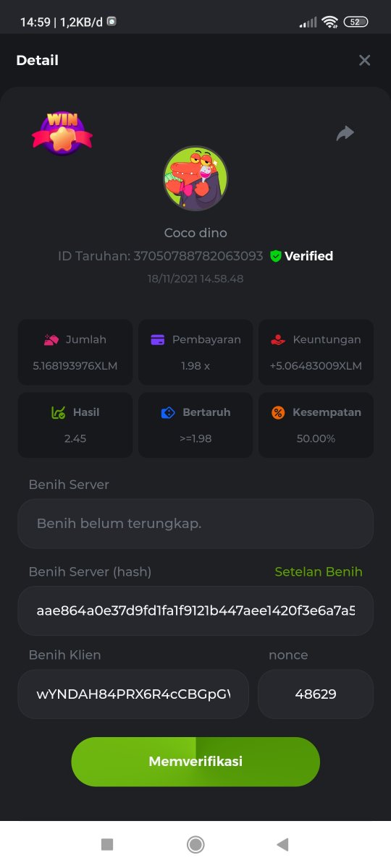391x868 pixels.
Task: Select the Benih Server field
Action: tap(195, 523)
